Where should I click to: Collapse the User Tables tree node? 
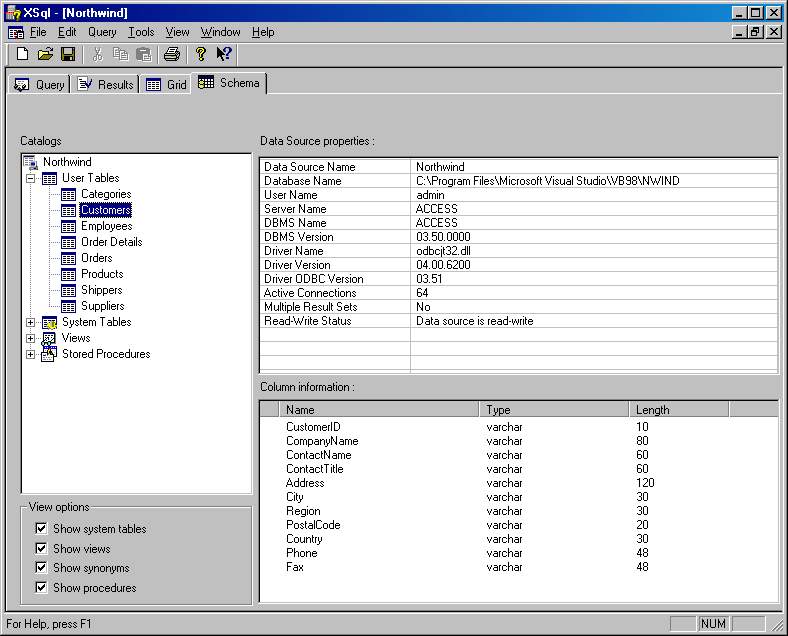(x=31, y=178)
